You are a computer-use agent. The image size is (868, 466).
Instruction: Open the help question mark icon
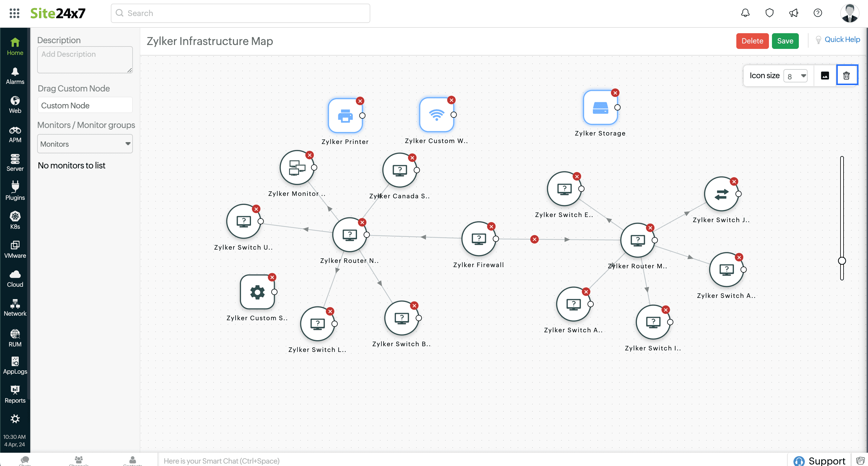click(818, 13)
